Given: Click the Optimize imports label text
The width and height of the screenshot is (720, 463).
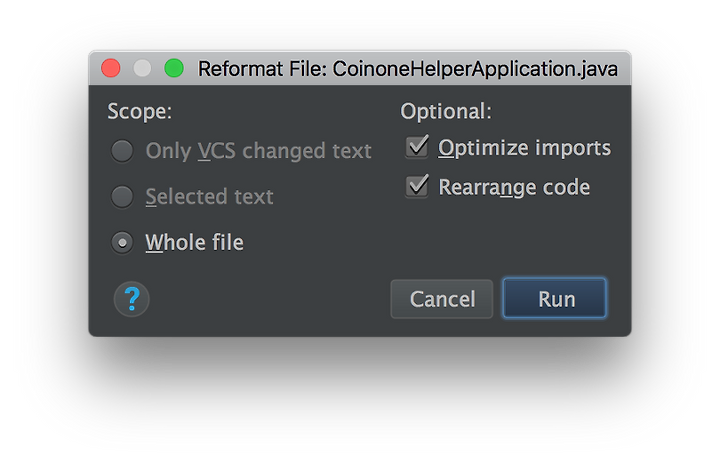Looking at the screenshot, I should tap(524, 148).
